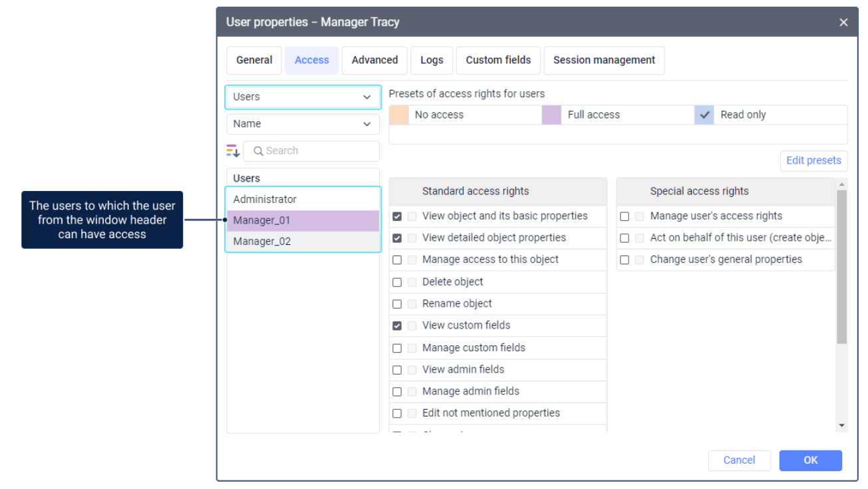
Task: Click the scrollbar up arrow
Action: 842,184
